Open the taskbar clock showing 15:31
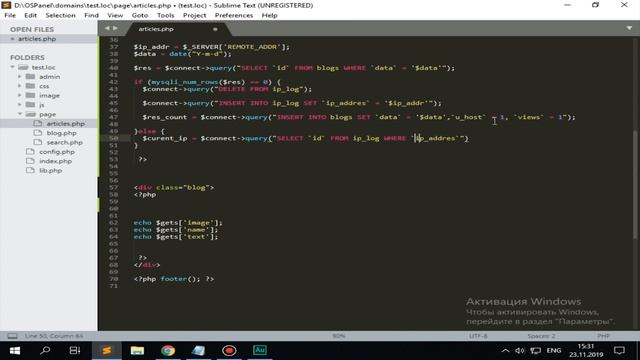Image resolution: width=640 pixels, height=360 pixels. click(x=585, y=350)
